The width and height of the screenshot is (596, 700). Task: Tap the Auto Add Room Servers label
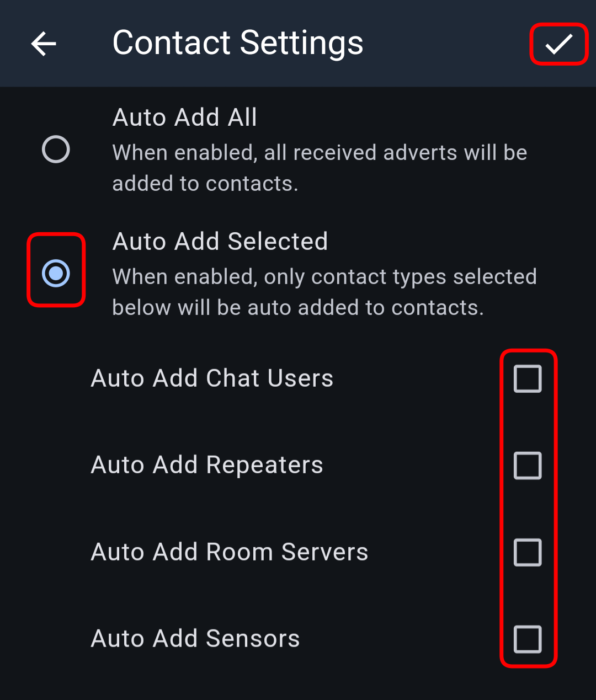point(230,552)
